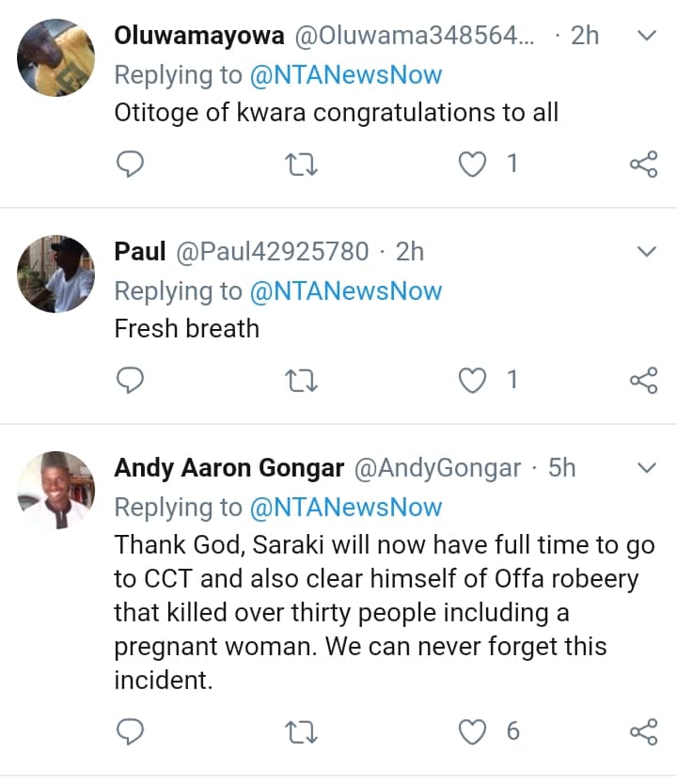Retweet Oluwamayowa's tweet about Kwara
The height and width of the screenshot is (784, 677).
coord(301,165)
